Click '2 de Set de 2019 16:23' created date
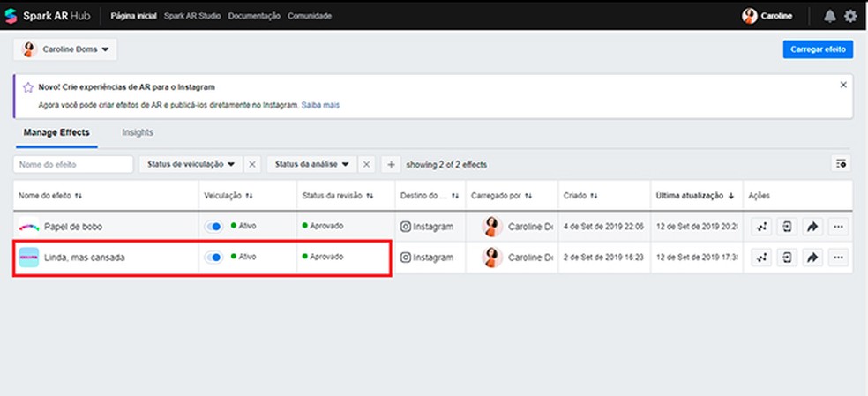 [x=602, y=258]
